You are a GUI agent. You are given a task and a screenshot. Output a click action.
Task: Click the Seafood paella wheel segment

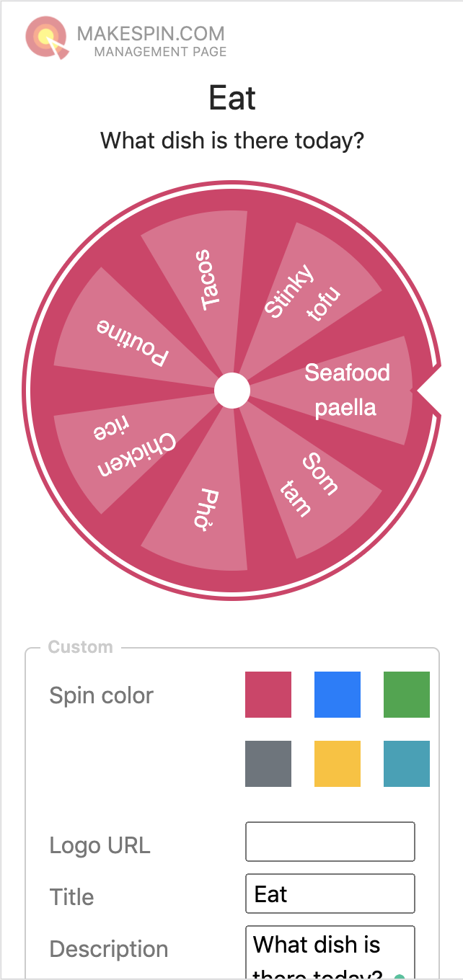tap(346, 389)
